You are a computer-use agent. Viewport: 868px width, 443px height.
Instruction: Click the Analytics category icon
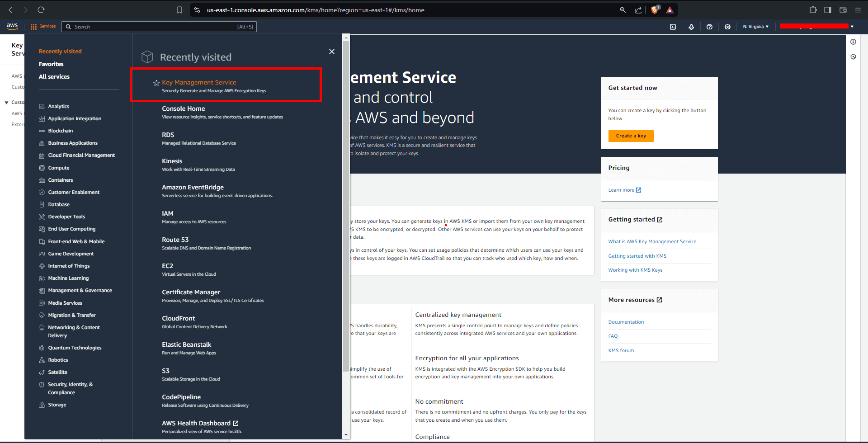pyautogui.click(x=42, y=107)
